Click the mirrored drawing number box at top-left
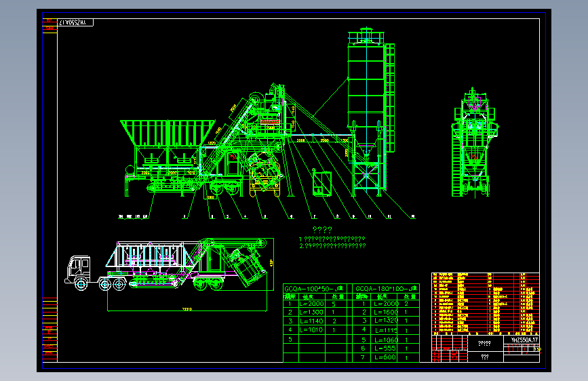This screenshot has width=588, height=381. (75, 23)
